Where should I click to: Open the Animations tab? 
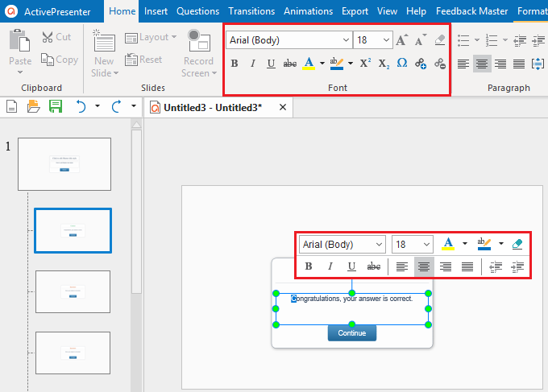[x=308, y=11]
